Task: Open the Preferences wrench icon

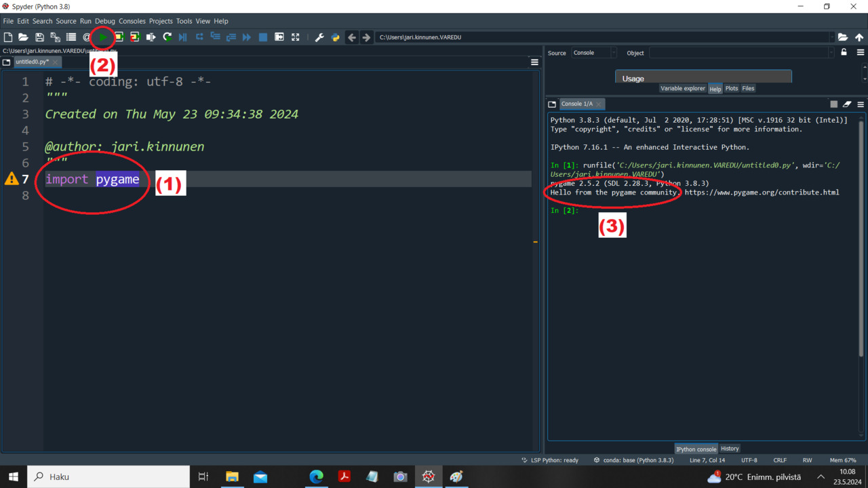Action: tap(319, 37)
